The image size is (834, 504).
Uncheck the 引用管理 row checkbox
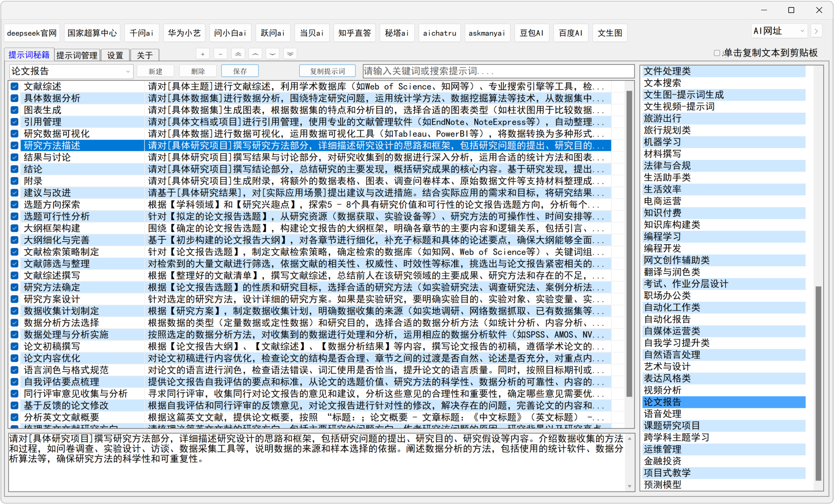15,122
